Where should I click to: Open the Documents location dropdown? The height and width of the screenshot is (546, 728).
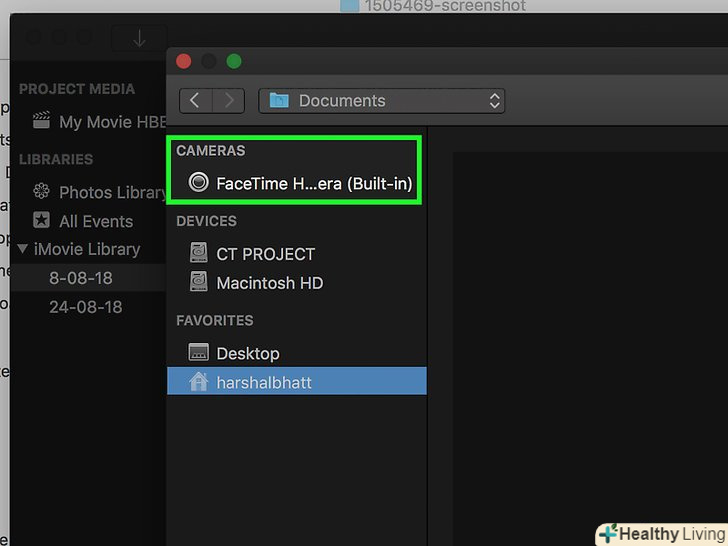(382, 101)
